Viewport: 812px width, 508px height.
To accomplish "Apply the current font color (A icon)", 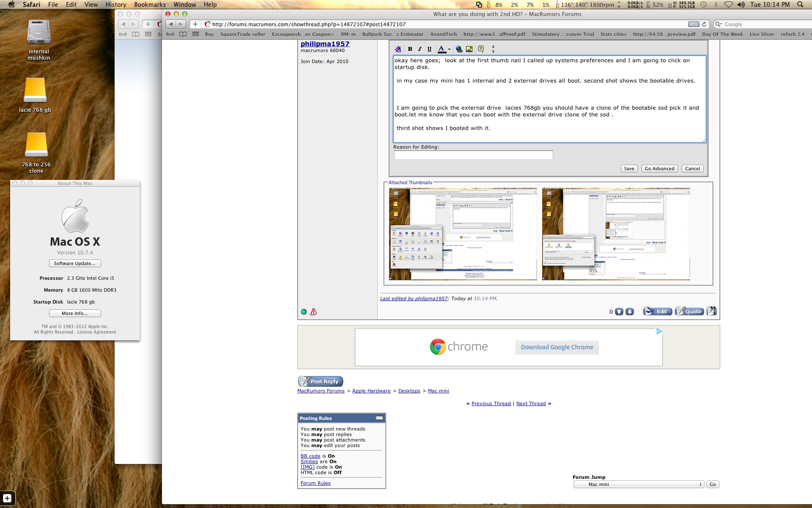I will click(442, 49).
